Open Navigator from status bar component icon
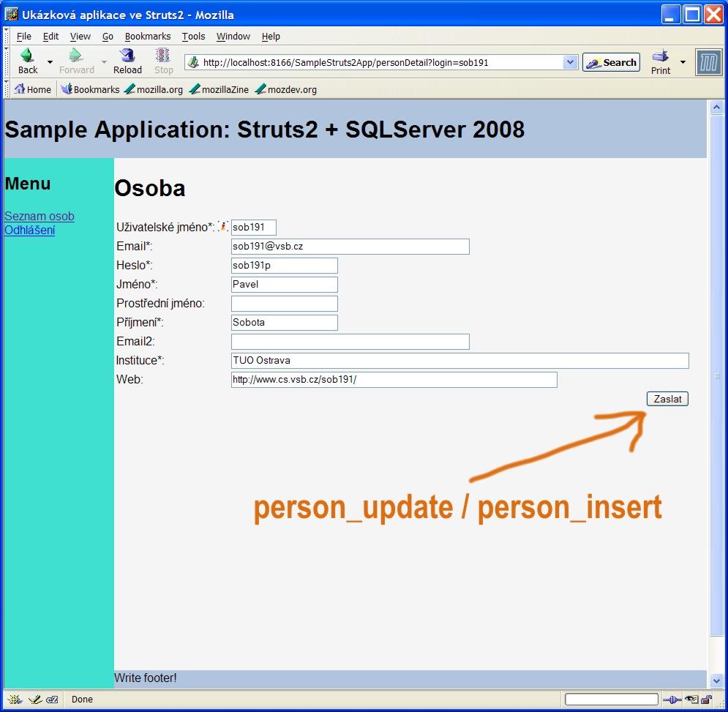The image size is (728, 712). 15,700
